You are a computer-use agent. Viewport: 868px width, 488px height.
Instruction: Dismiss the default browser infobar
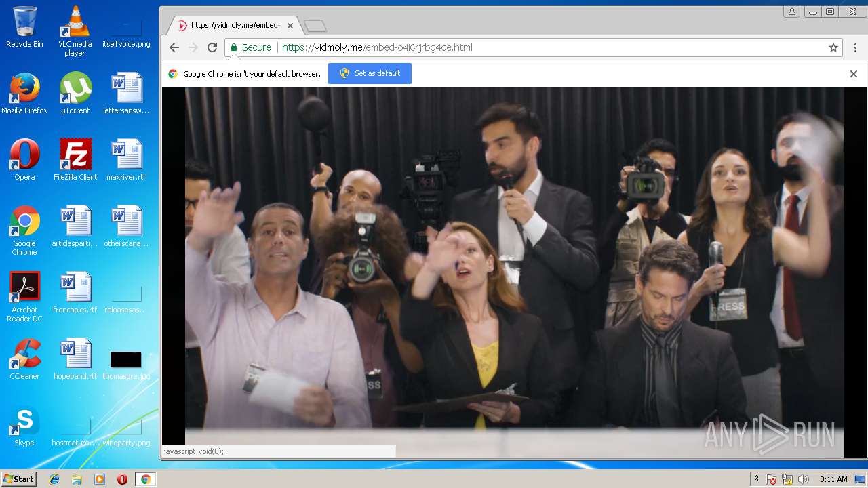(x=854, y=74)
